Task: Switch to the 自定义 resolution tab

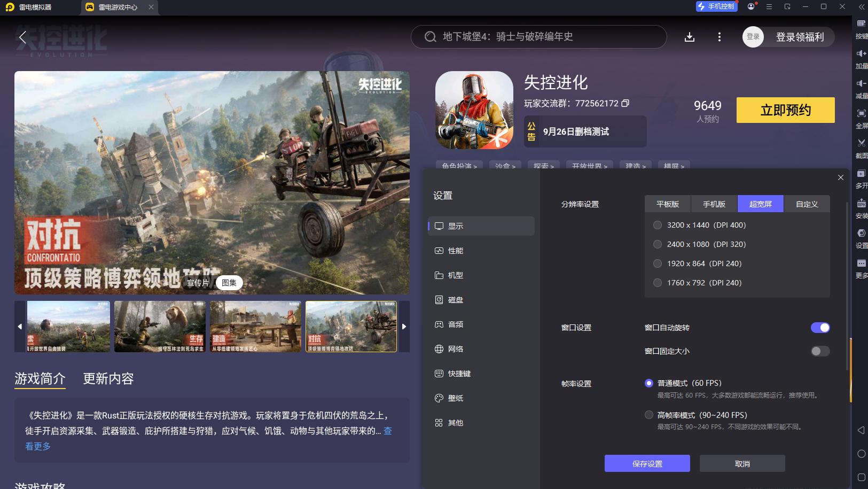Action: tap(807, 204)
